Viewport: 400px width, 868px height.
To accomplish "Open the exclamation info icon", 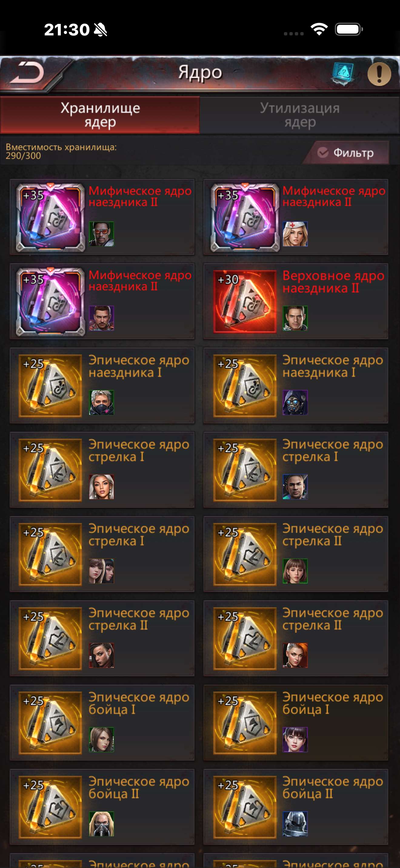I will (379, 74).
